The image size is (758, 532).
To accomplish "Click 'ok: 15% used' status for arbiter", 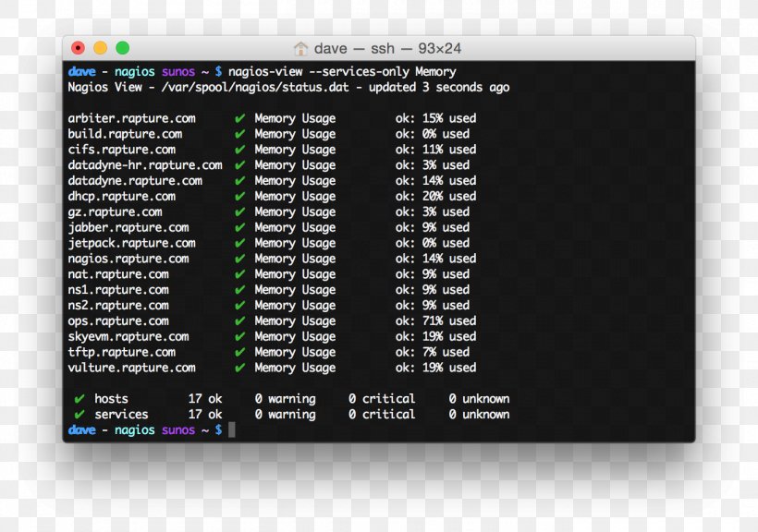I will click(x=435, y=118).
